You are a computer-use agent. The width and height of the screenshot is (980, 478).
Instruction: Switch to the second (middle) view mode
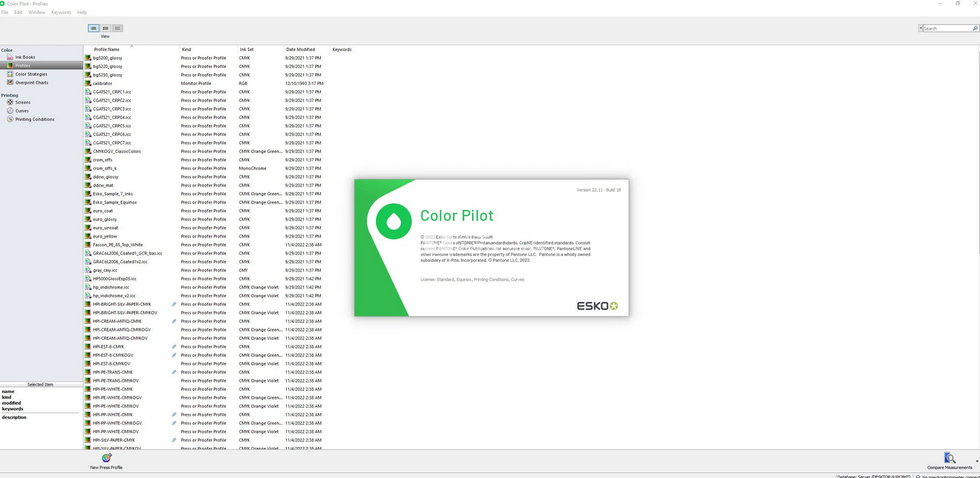point(105,28)
